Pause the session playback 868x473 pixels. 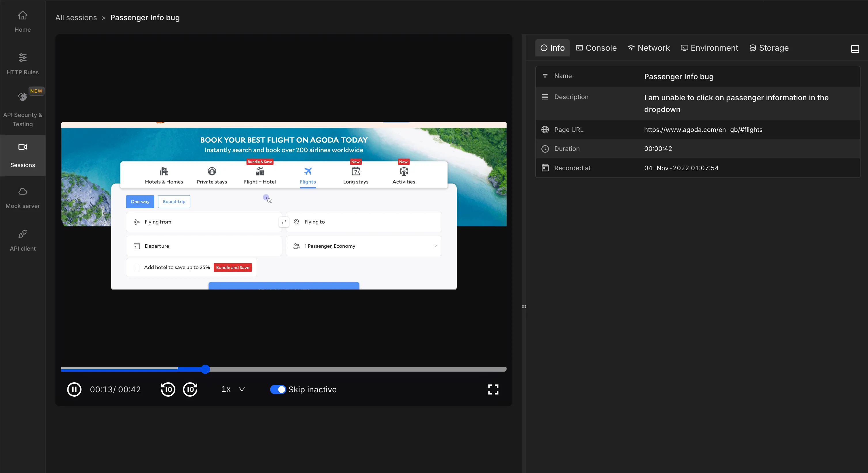point(74,389)
